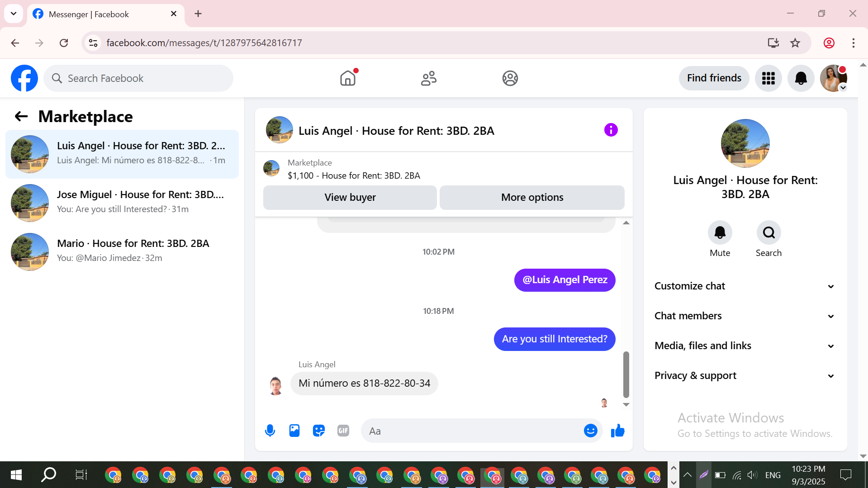This screenshot has height=488, width=868.
Task: Click the View buyer button
Action: pyautogui.click(x=350, y=198)
